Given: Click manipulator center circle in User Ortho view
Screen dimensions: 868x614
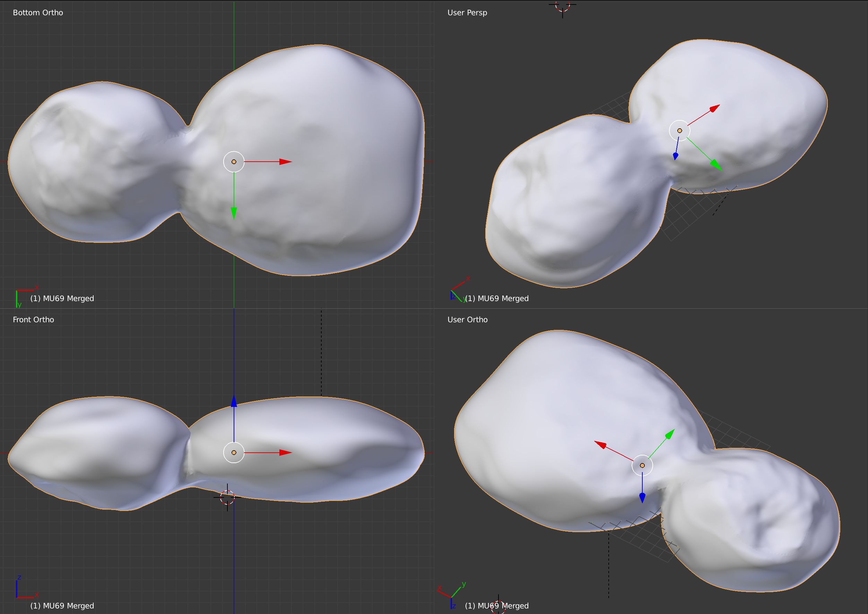Looking at the screenshot, I should (642, 466).
